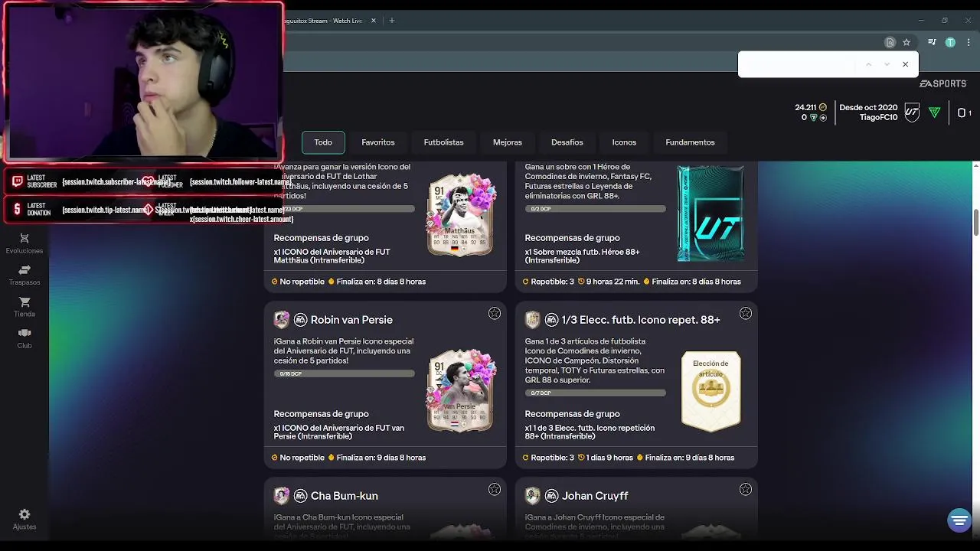The width and height of the screenshot is (980, 551).
Task: Open the 1/3 Elecc. futb. Icono repet. 88+ title
Action: 641,320
